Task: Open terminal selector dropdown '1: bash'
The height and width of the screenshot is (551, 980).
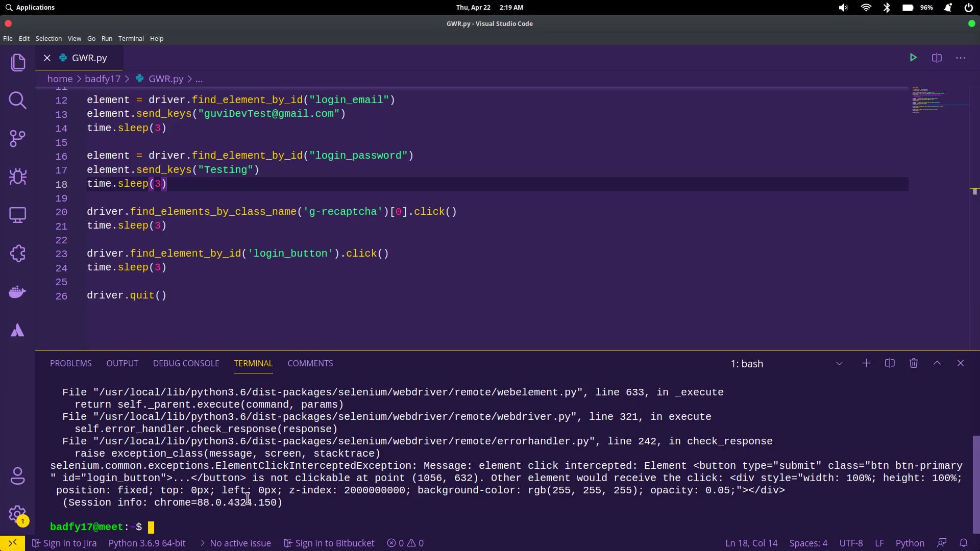Action: click(786, 364)
